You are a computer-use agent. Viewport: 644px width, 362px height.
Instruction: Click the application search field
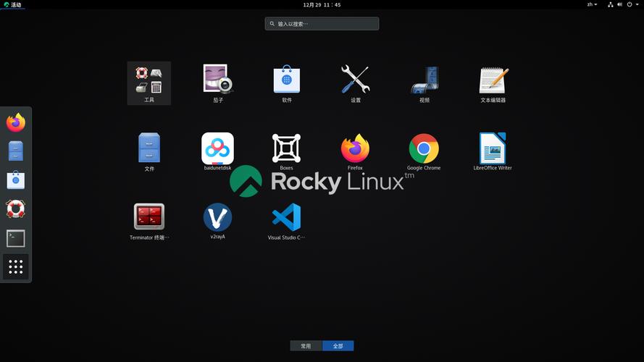[322, 24]
